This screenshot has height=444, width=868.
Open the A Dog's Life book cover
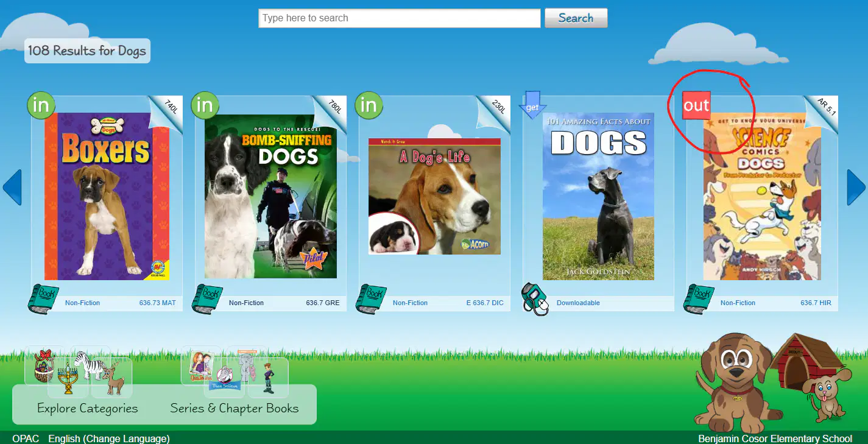pos(434,196)
